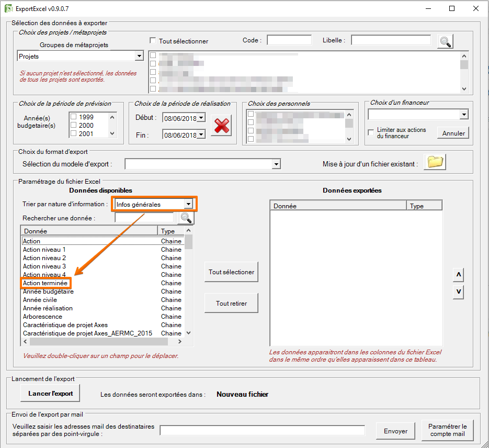
Task: Click the project search magnifier icon
Action: (446, 41)
